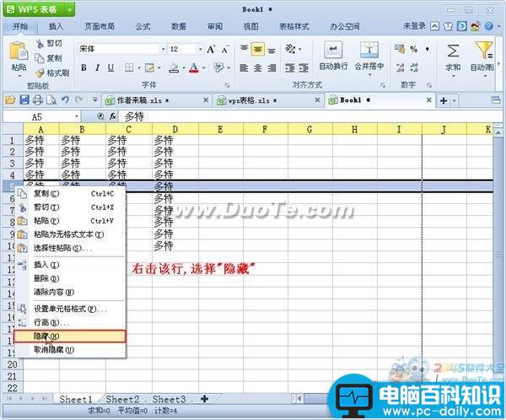Open the 页面布局 ribbon tab
This screenshot has width=506, height=420.
tap(100, 26)
